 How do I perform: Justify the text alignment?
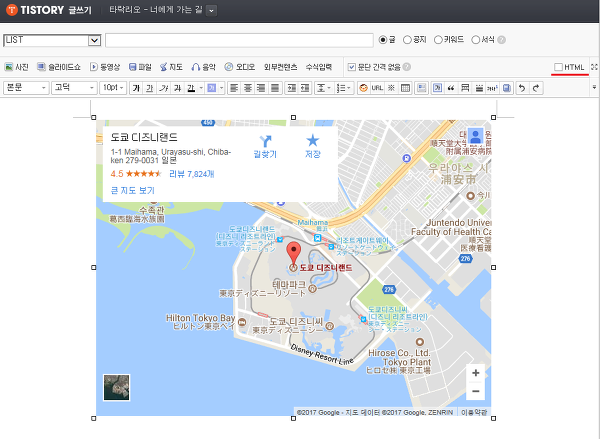click(x=275, y=88)
